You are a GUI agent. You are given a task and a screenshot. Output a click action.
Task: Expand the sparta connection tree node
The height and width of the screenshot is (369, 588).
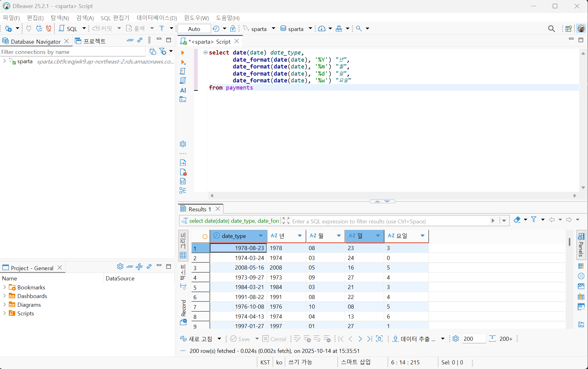click(x=4, y=61)
